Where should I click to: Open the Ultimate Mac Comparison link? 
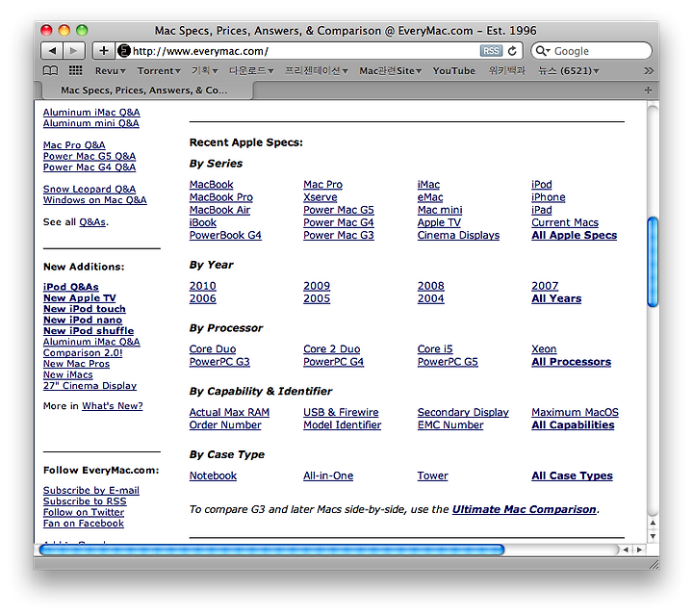[x=525, y=509]
